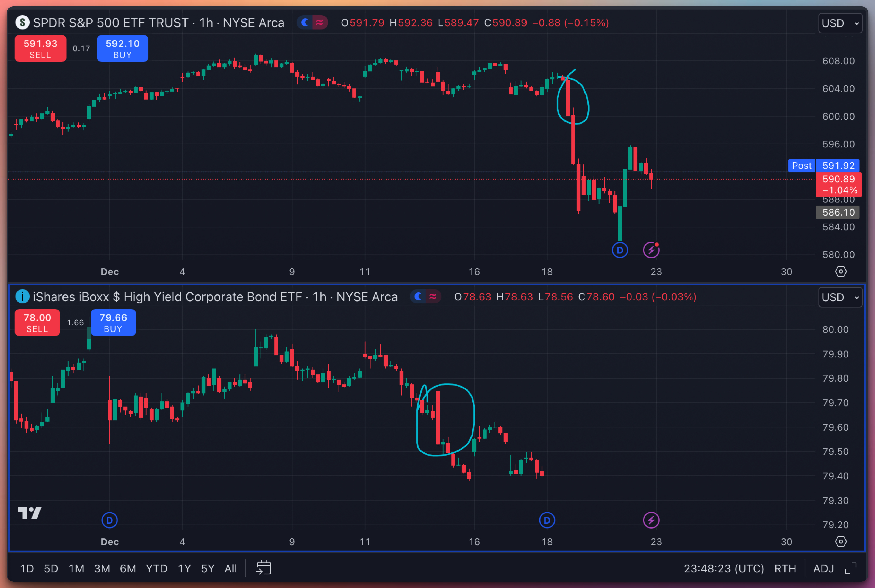Toggle fullscreen chart maximize icon
Image resolution: width=875 pixels, height=588 pixels.
point(851,568)
